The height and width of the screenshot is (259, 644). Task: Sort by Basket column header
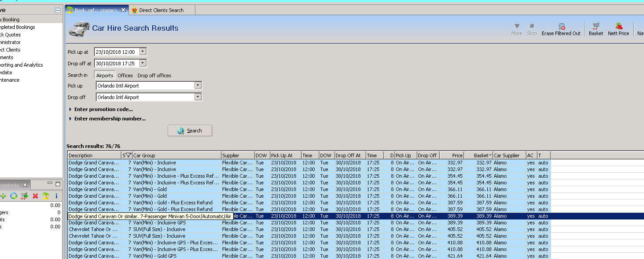point(478,155)
